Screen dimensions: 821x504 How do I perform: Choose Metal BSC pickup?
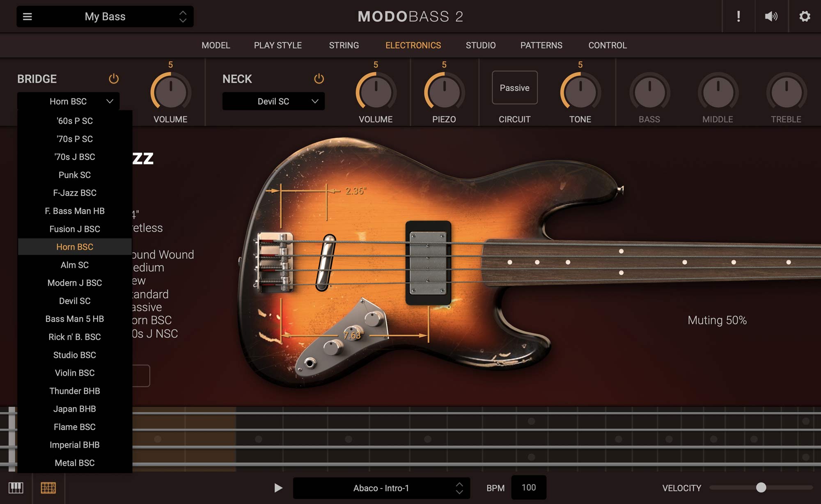(x=75, y=463)
